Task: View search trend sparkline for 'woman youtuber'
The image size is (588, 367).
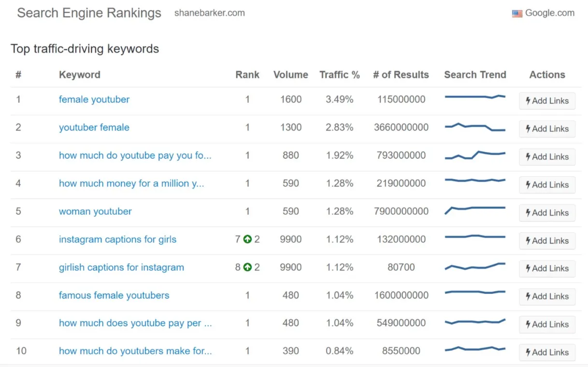Action: tap(475, 210)
